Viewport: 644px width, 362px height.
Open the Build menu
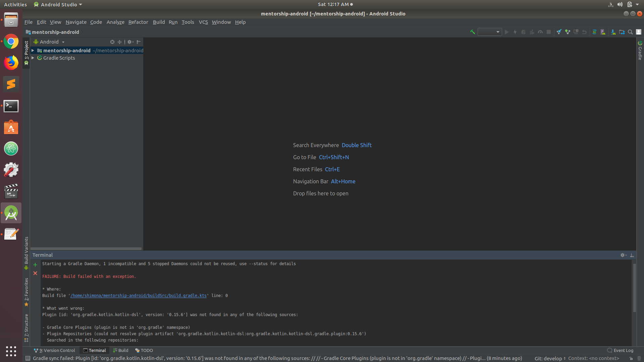click(x=159, y=22)
